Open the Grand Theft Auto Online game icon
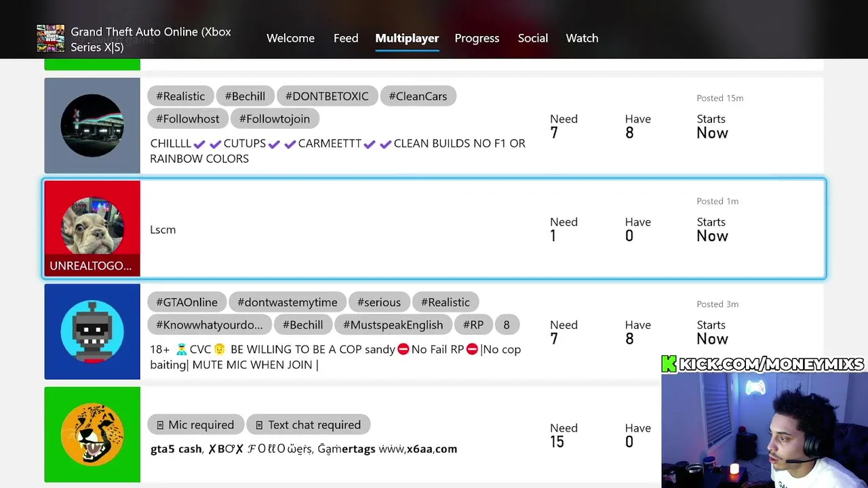Image resolution: width=868 pixels, height=488 pixels. pyautogui.click(x=50, y=39)
